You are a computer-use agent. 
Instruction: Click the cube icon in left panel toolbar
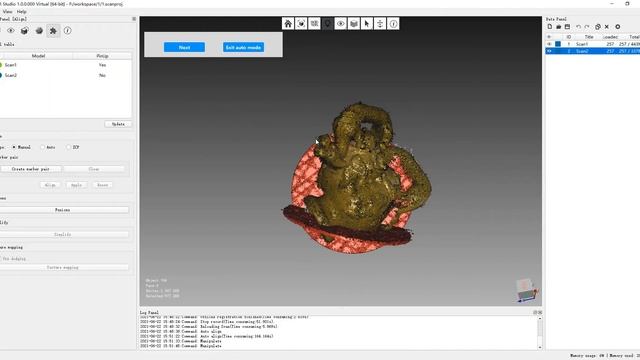point(24,31)
